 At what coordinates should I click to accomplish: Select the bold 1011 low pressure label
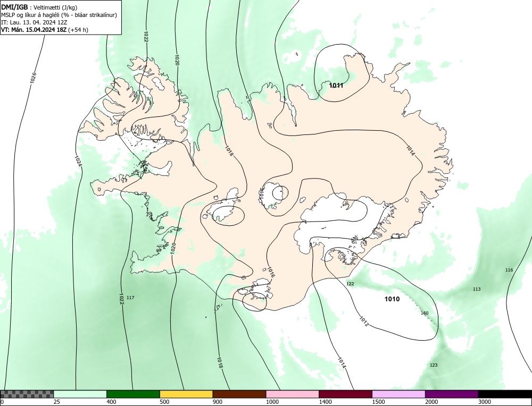pyautogui.click(x=336, y=86)
